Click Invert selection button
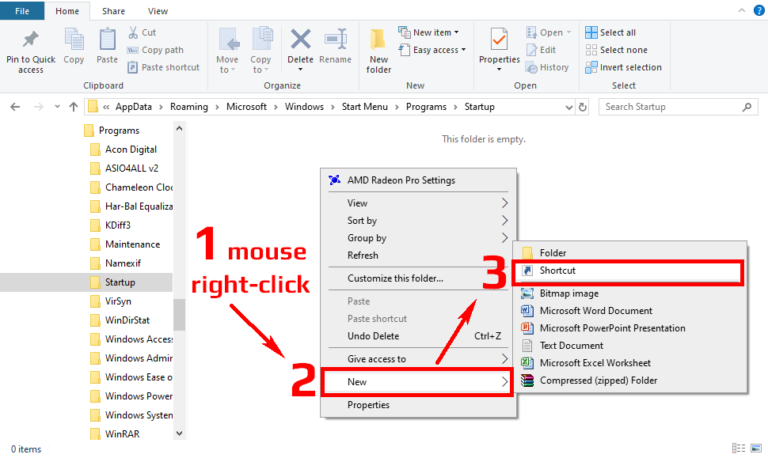This screenshot has height=458, width=768. tap(629, 67)
